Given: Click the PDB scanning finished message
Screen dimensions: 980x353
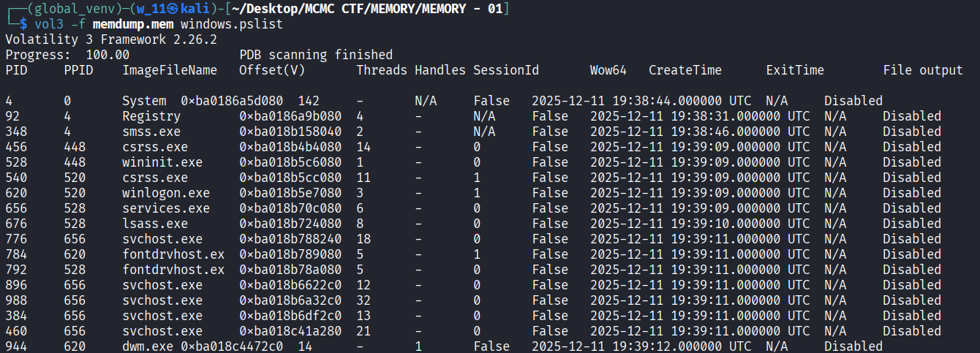Looking at the screenshot, I should point(316,55).
